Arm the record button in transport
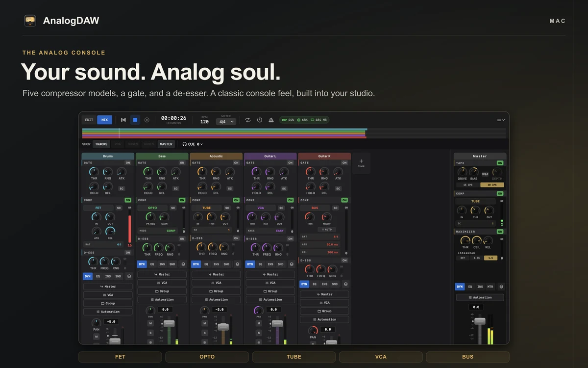Image resolution: width=588 pixels, height=368 pixels. 147,120
